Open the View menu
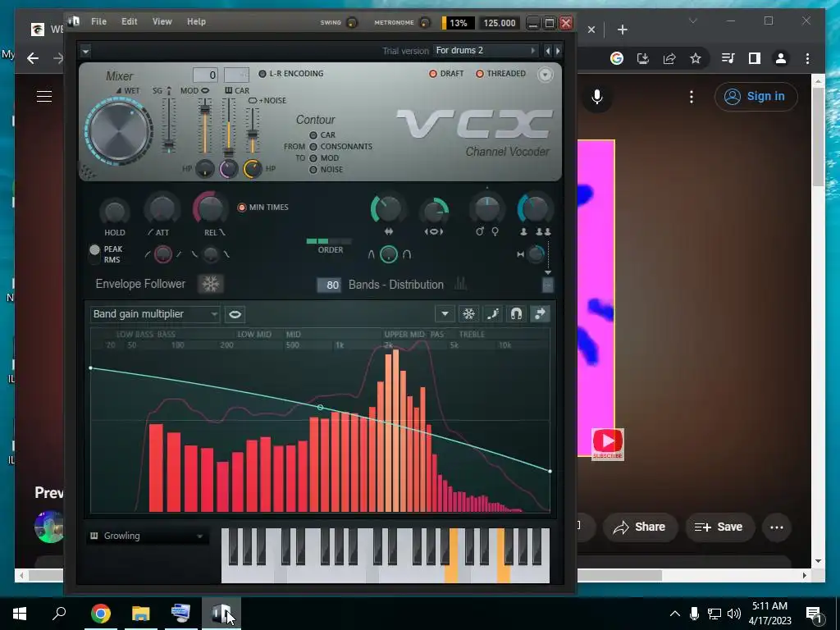Viewport: 840px width, 630px height. pos(162,21)
